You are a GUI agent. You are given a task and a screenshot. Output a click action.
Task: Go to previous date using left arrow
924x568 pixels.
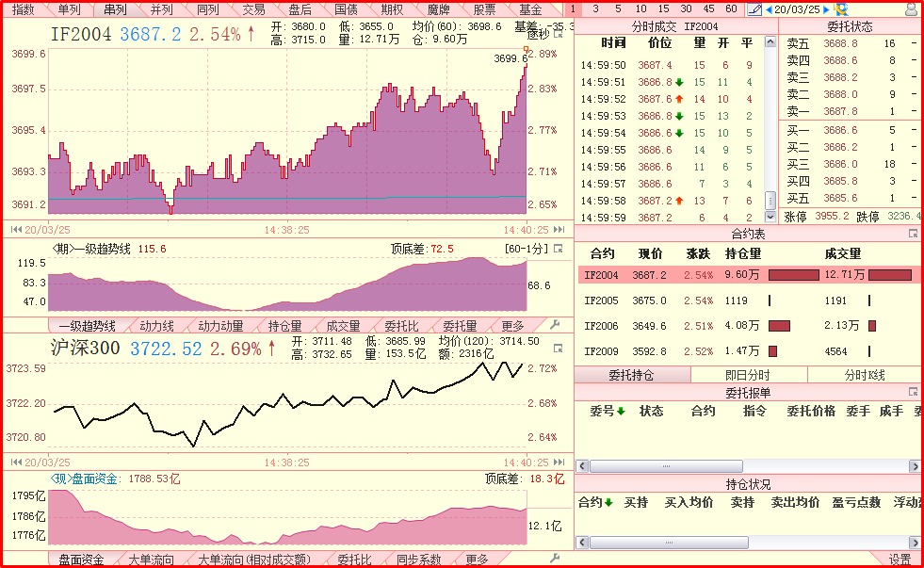click(768, 9)
